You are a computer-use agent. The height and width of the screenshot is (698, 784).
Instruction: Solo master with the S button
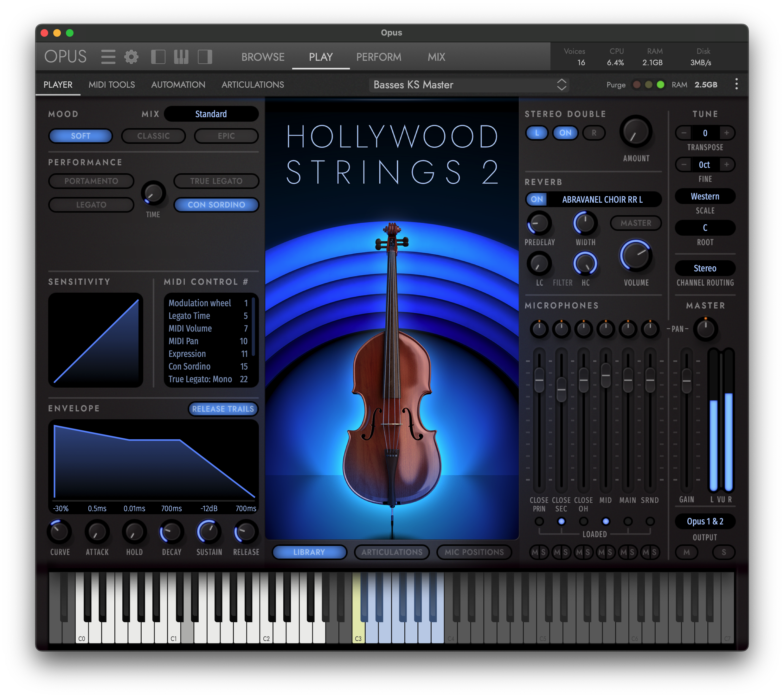(x=724, y=552)
